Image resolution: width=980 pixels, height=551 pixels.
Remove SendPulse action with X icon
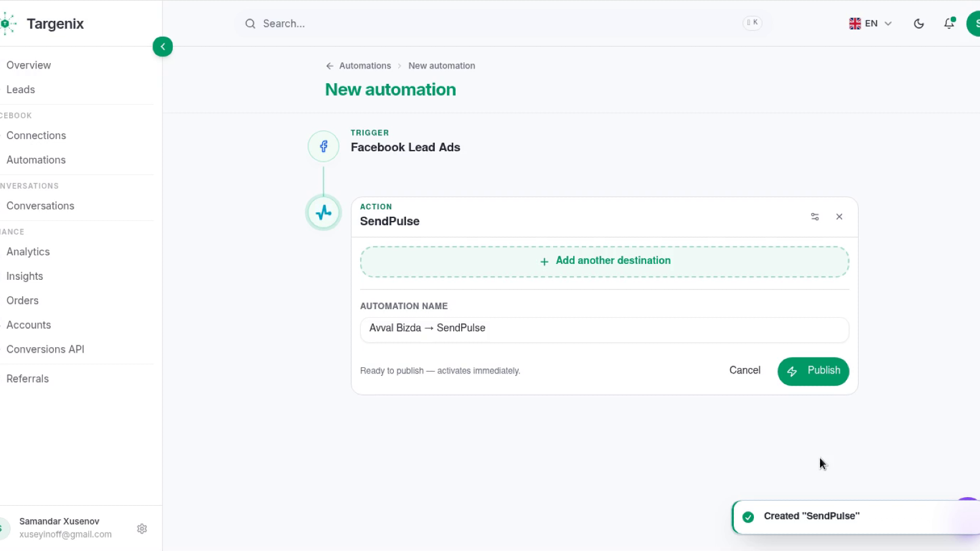(839, 217)
